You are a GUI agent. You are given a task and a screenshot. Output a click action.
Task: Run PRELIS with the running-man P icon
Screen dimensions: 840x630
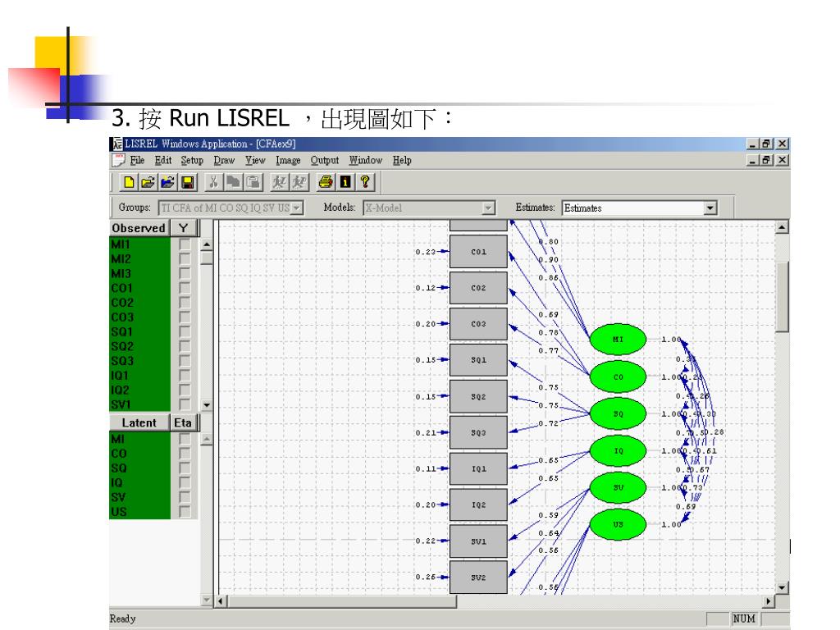coord(299,183)
